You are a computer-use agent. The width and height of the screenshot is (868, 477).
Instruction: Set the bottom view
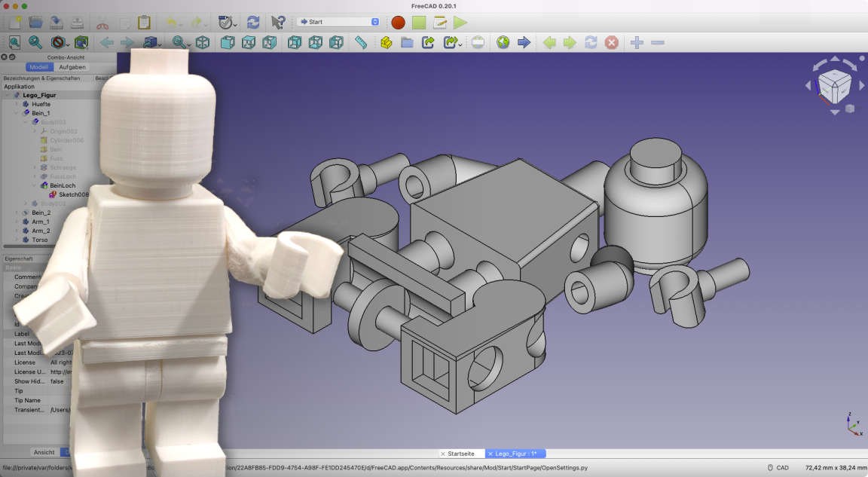(x=316, y=43)
